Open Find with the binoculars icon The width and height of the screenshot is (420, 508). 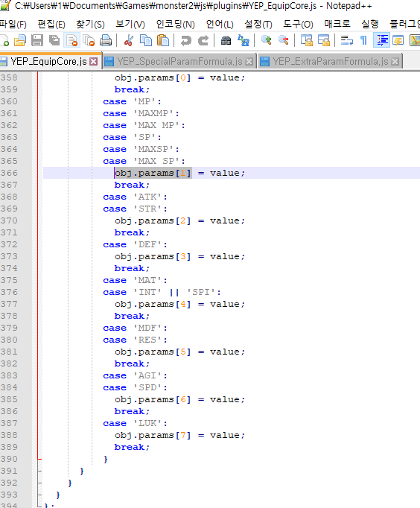tap(226, 40)
